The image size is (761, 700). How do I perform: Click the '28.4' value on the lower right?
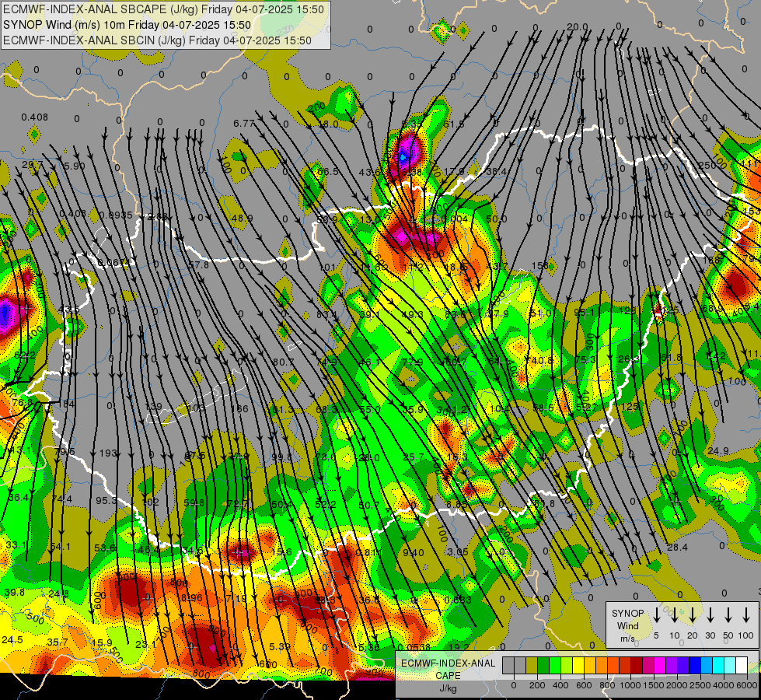677,548
